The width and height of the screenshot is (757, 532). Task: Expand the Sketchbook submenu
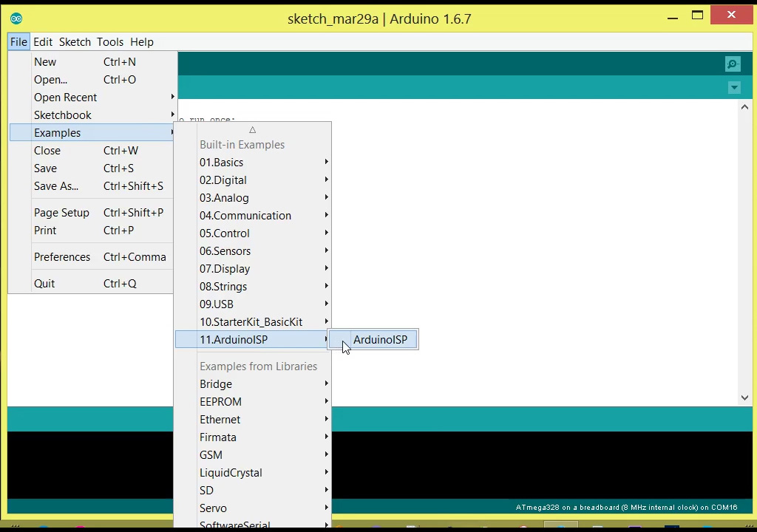coord(63,115)
